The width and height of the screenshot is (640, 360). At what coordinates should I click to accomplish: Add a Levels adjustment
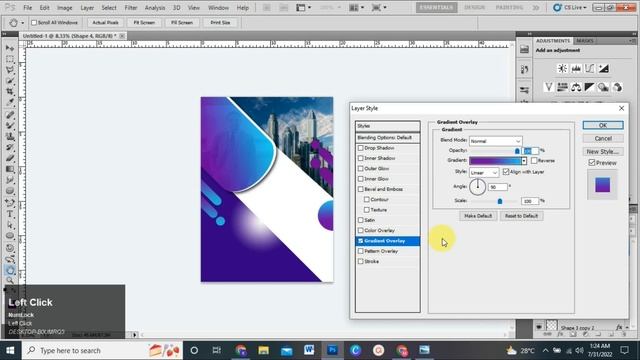[x=576, y=69]
